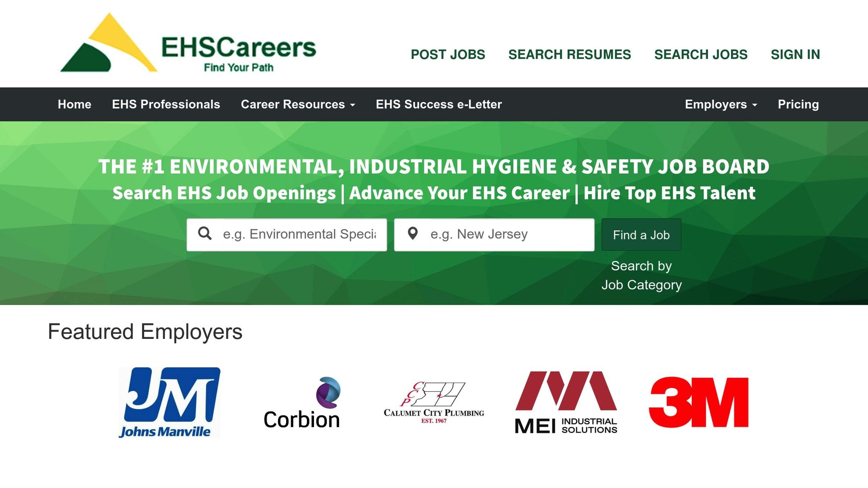This screenshot has height=488, width=868.
Task: Click the SEARCH RESUMES link
Action: [x=569, y=55]
